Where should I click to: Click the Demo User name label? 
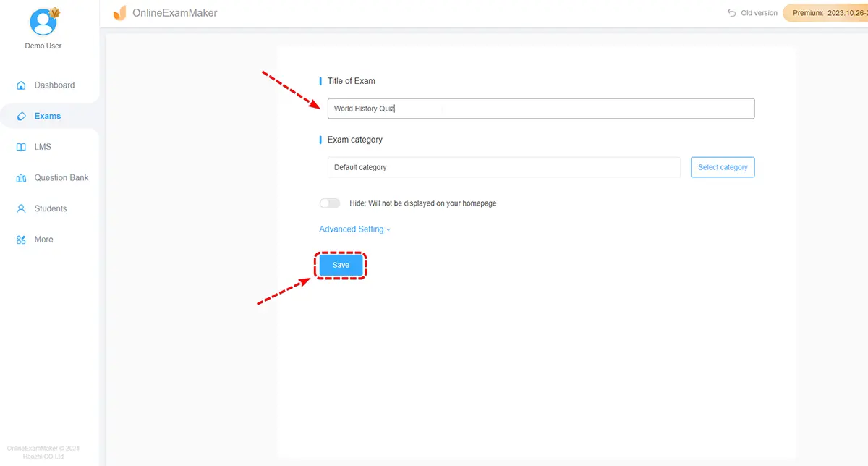tap(43, 46)
